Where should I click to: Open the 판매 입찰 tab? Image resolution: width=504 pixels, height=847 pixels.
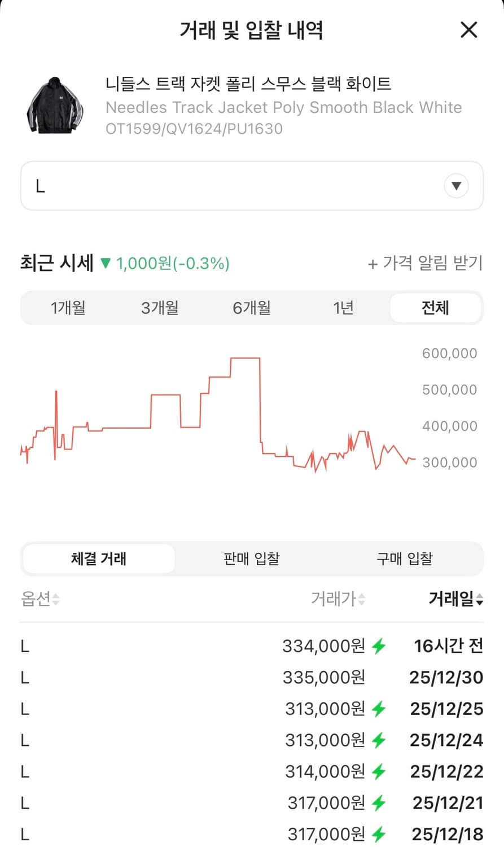click(252, 558)
